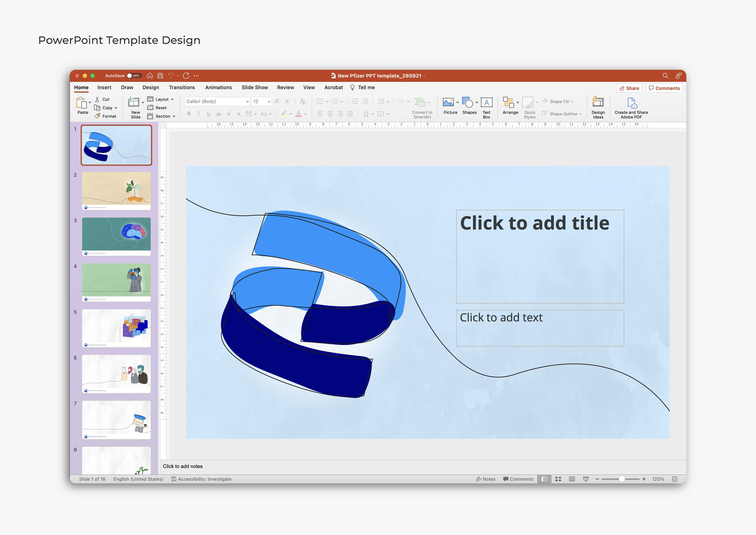
Task: Click the undo arrow icon
Action: click(x=170, y=75)
